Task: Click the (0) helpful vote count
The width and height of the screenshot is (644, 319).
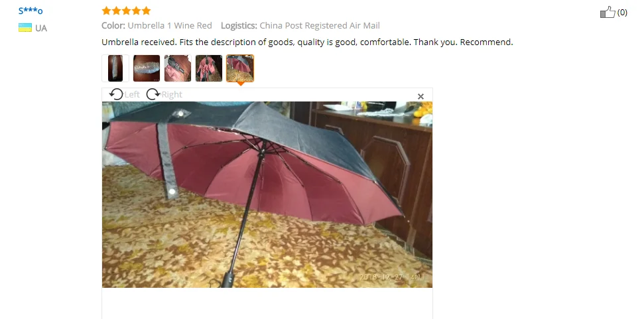Action: [622, 13]
